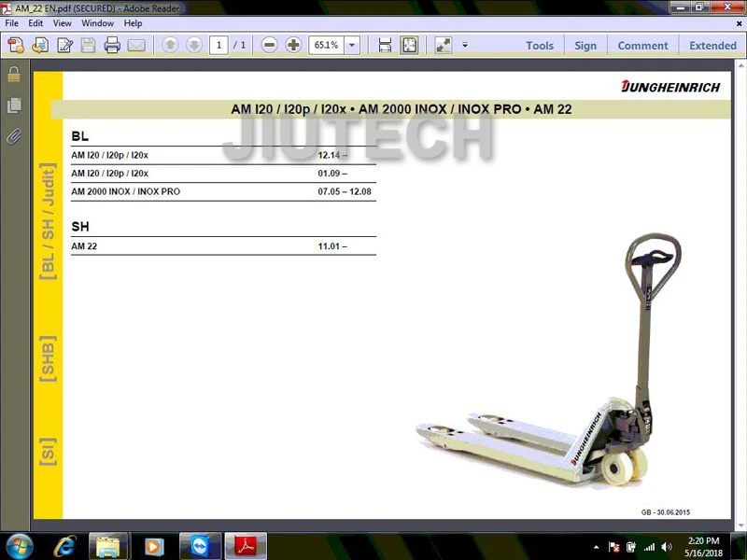Go to previous page arrow

(x=170, y=45)
